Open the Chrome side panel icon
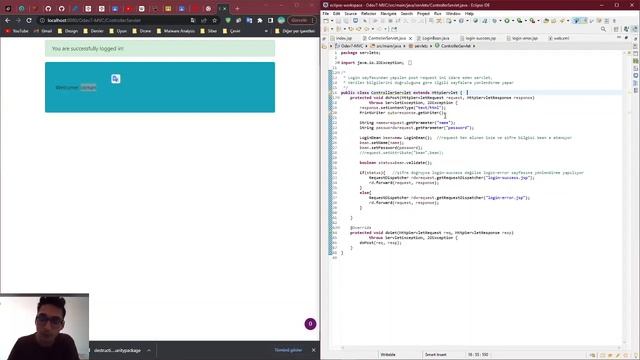 [x=270, y=20]
